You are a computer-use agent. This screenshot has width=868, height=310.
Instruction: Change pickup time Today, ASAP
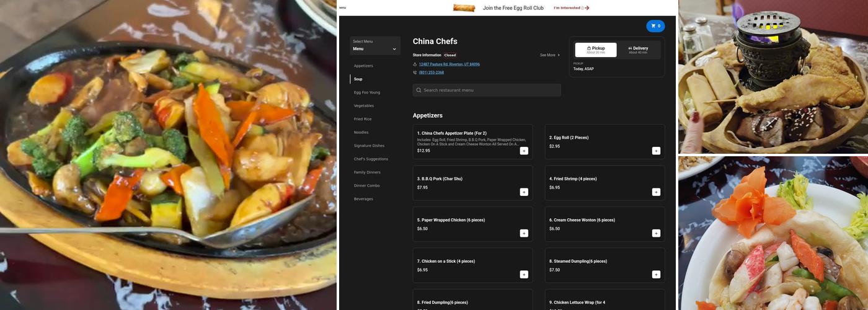583,69
